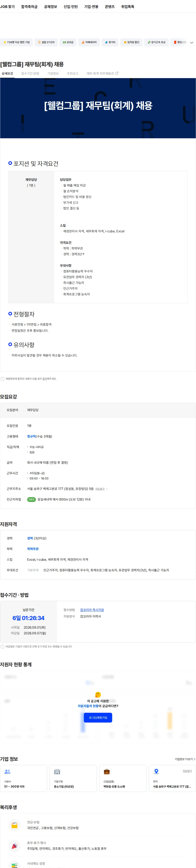
Task: Open the 취업톡톡 menu item
Action: (x=128, y=7)
